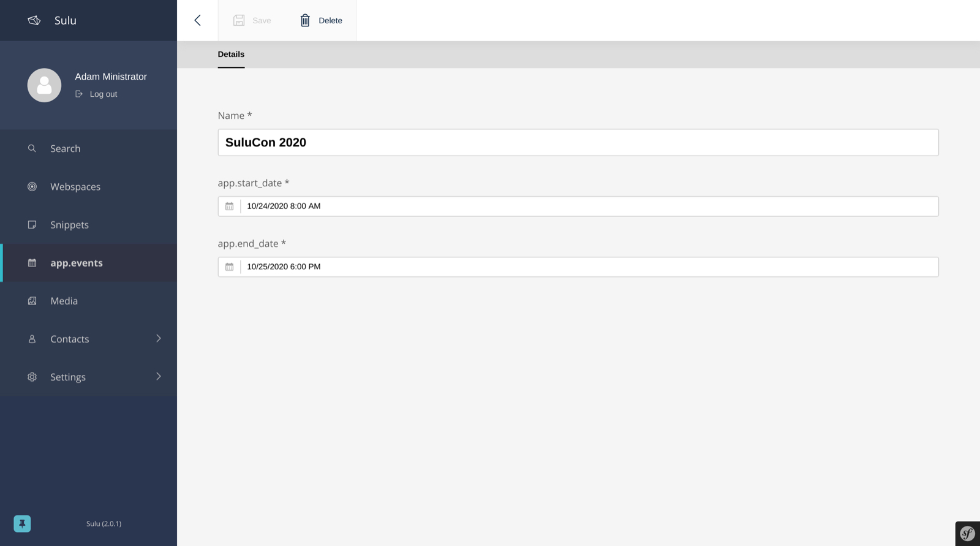Expand the Contacts submenu chevron
980x546 pixels.
[x=159, y=338]
